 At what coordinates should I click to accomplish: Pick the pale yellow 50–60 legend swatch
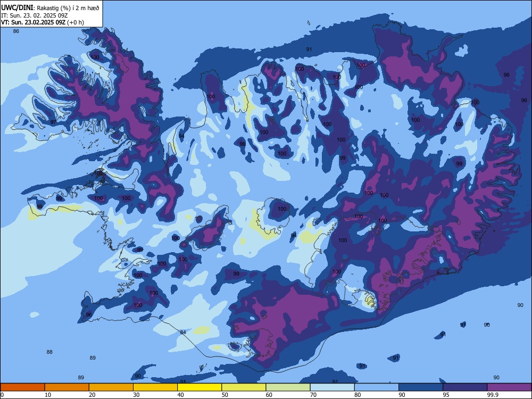pyautogui.click(x=244, y=387)
